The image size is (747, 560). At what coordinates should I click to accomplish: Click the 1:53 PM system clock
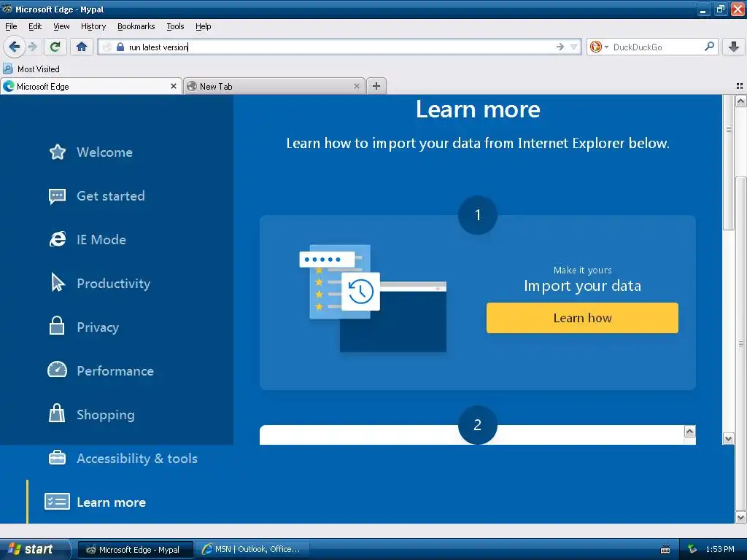[x=720, y=550]
